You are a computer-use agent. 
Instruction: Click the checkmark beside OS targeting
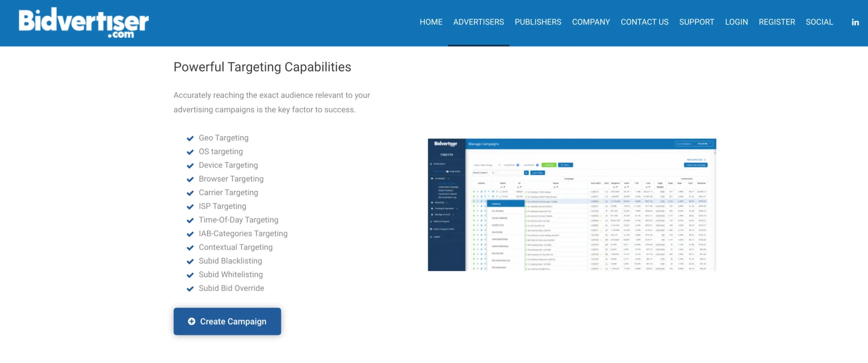tap(190, 152)
